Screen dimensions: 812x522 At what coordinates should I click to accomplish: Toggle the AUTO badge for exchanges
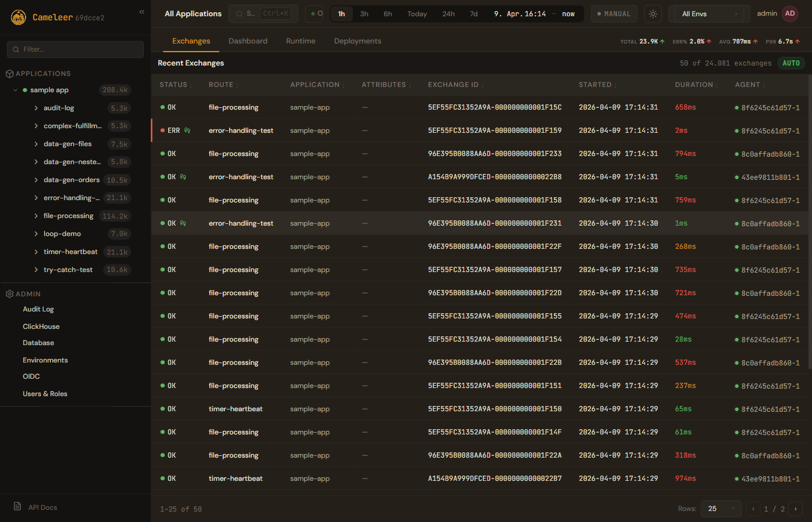tap(791, 63)
